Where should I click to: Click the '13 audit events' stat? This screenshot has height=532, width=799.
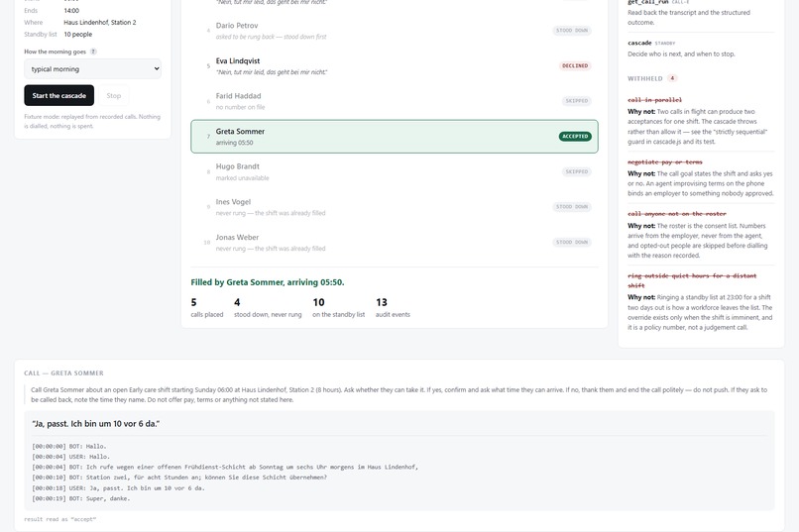pyautogui.click(x=393, y=307)
